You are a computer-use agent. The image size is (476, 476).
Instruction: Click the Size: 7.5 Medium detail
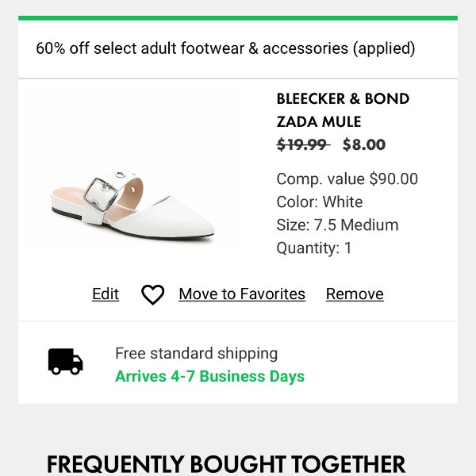click(x=338, y=225)
